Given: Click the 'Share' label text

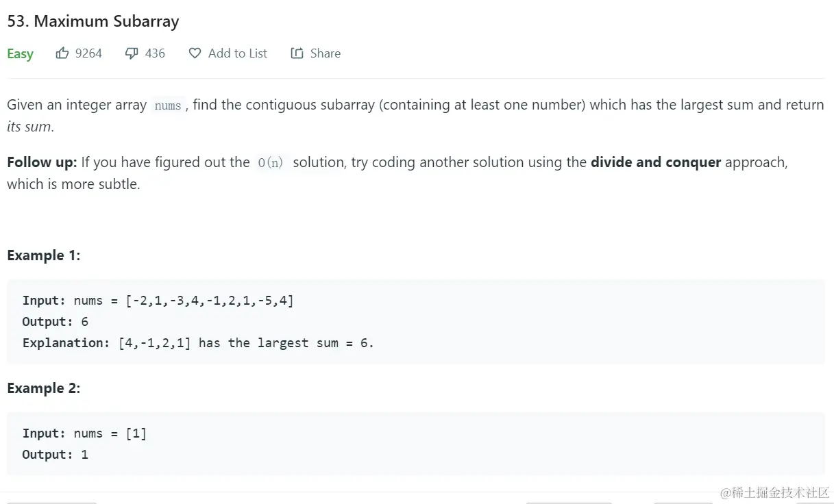Looking at the screenshot, I should click(325, 53).
